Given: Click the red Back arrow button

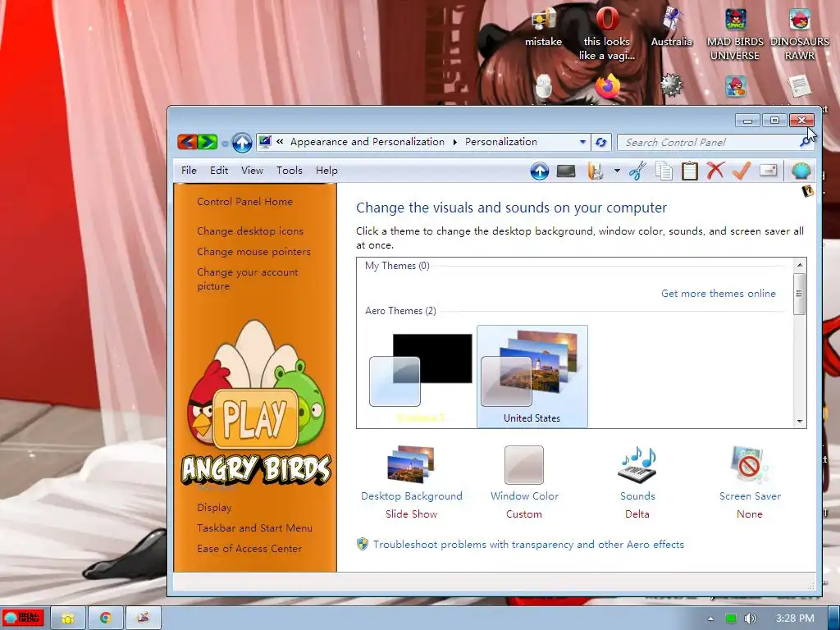Looking at the screenshot, I should click(x=187, y=142).
